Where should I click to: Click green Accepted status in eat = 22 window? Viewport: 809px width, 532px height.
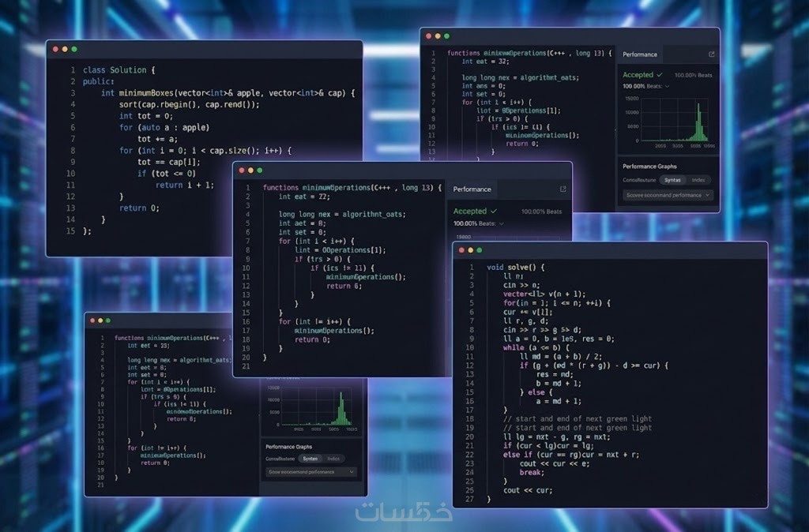(475, 211)
